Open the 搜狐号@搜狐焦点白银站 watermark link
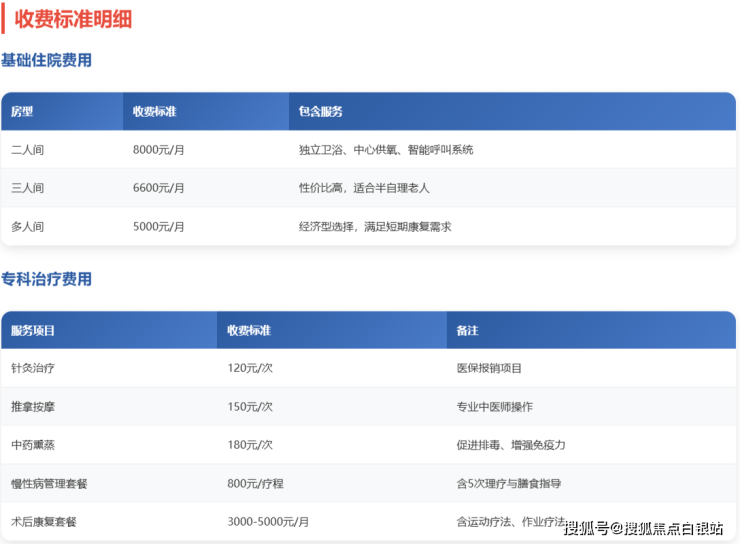 643,528
